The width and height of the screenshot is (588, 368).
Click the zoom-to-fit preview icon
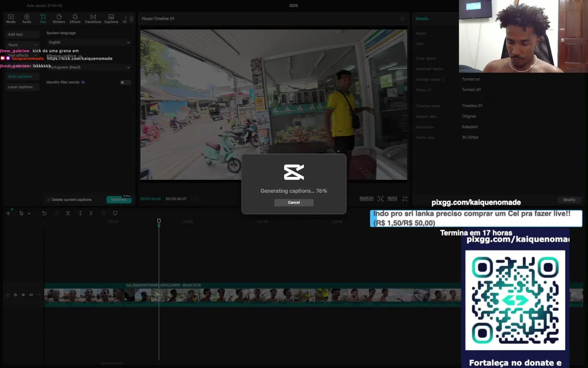381,199
